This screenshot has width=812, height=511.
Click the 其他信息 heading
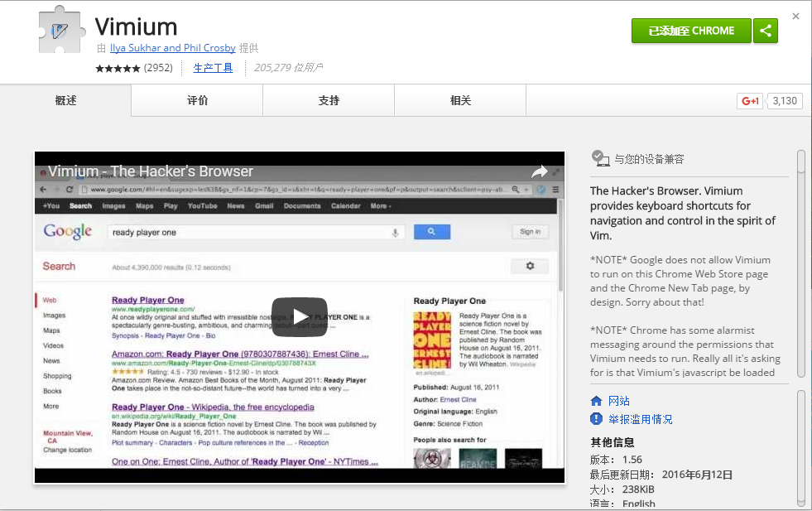point(613,442)
